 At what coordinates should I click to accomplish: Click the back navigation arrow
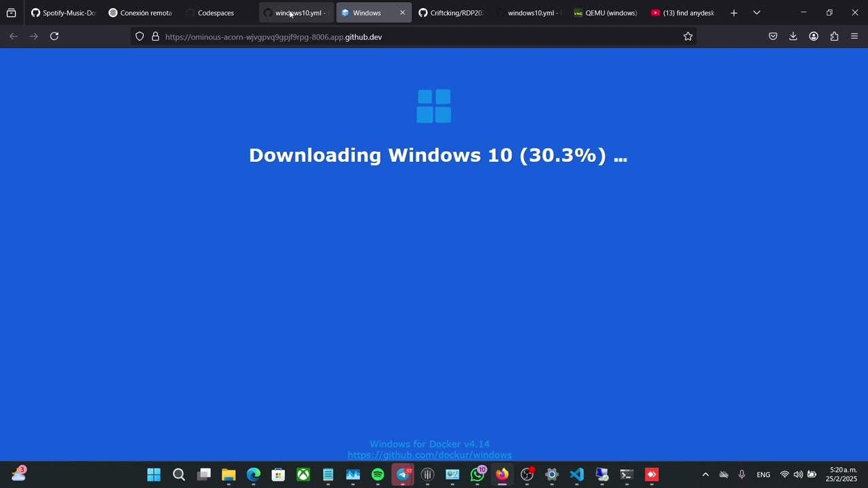pos(14,37)
